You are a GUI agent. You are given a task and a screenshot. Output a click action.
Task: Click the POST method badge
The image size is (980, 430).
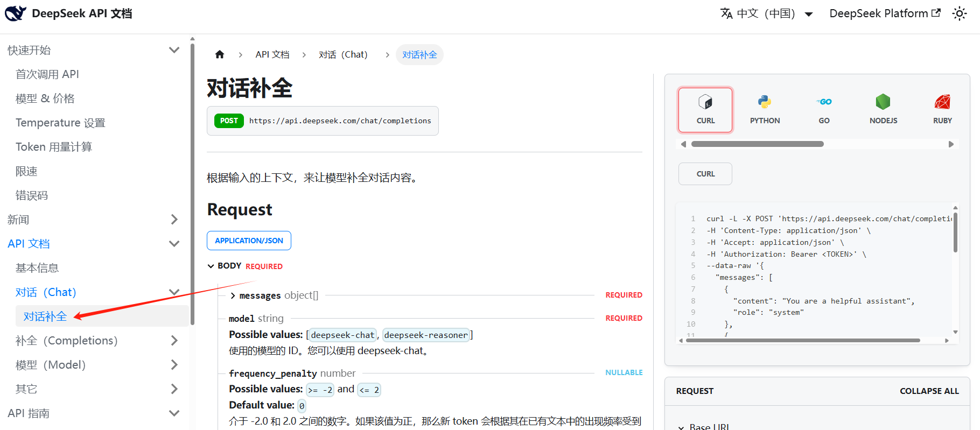pos(229,121)
